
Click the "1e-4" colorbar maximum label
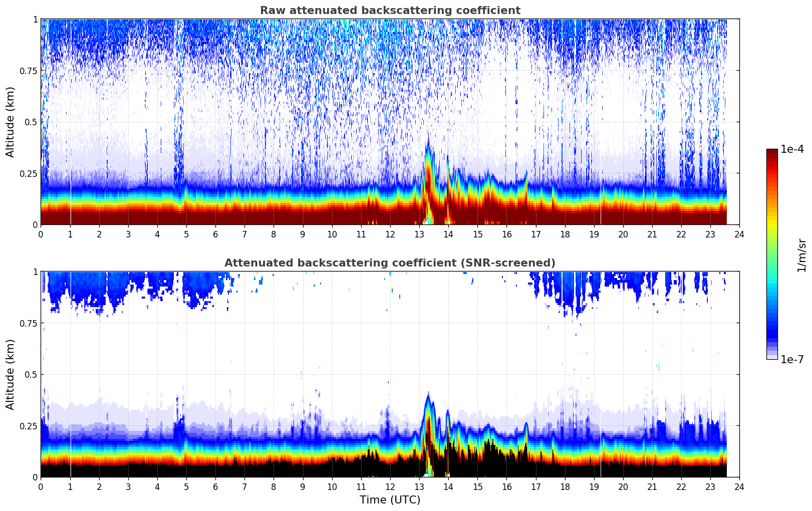[792, 149]
